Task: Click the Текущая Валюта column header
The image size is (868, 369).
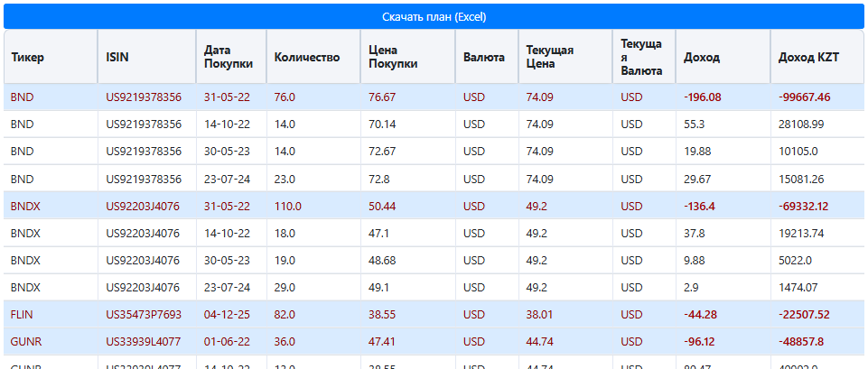Action: click(643, 58)
